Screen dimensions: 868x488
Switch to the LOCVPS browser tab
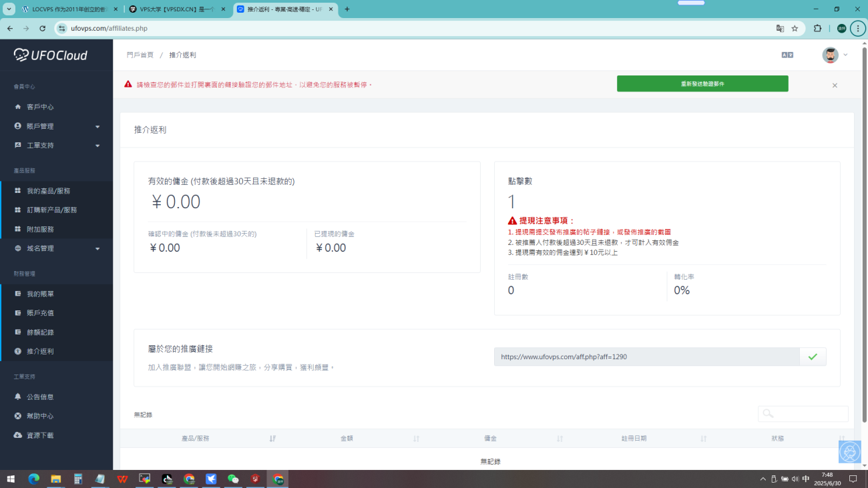point(69,9)
